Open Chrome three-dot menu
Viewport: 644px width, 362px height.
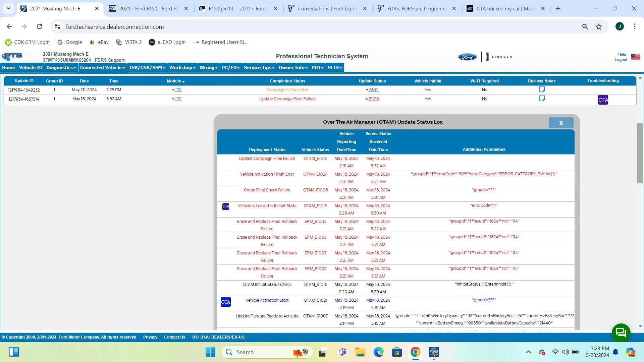coord(635,26)
